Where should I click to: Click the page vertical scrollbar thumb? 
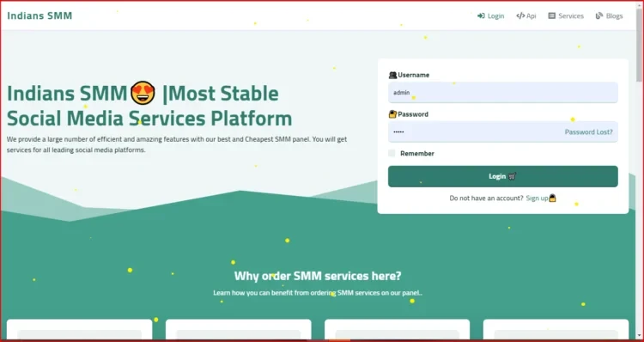pos(639,41)
